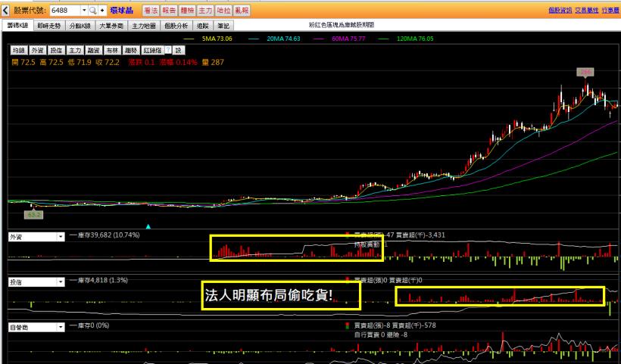Click the 120MA 76.05 legend entry
The height and width of the screenshot is (364, 621).
click(415, 39)
